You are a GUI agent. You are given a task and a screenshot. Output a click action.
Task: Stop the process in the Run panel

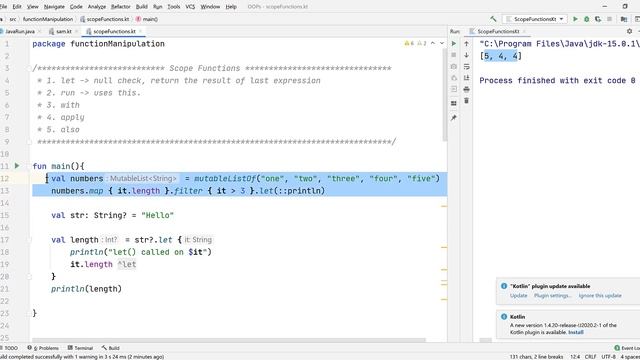tap(453, 55)
